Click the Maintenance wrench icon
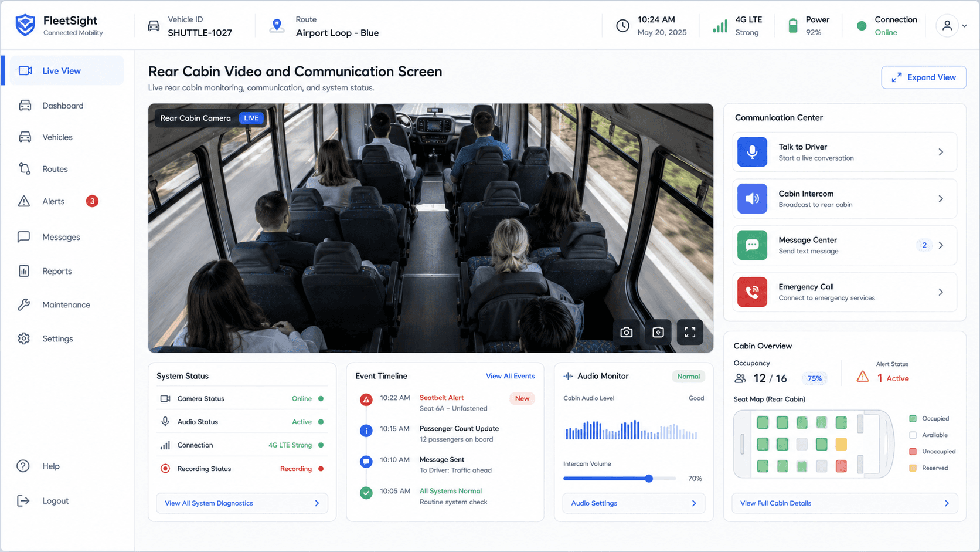This screenshot has width=980, height=552. click(24, 304)
